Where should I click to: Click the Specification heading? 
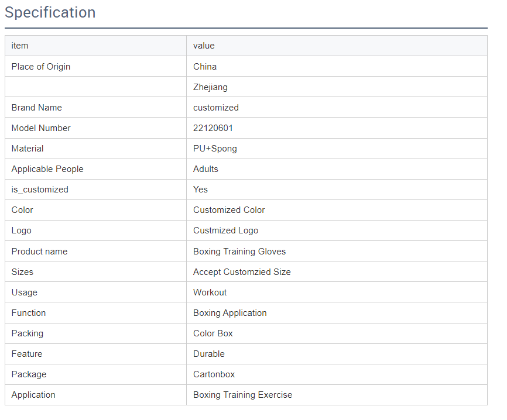pos(50,13)
